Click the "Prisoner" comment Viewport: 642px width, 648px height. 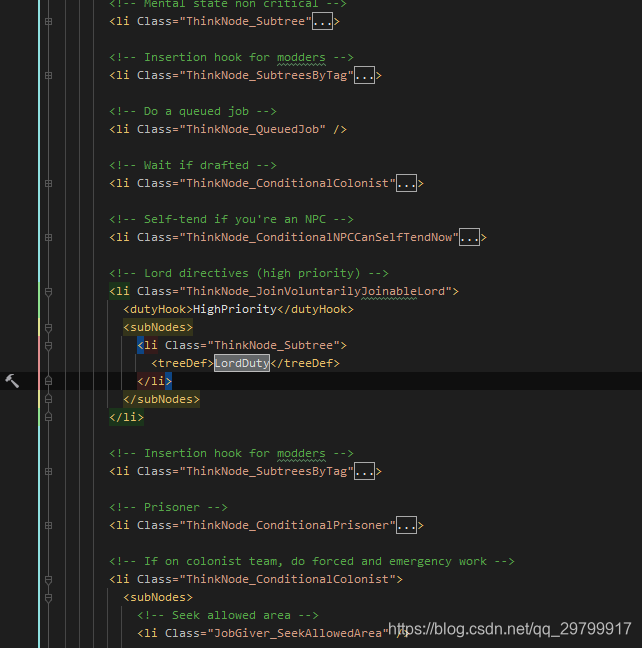click(168, 507)
